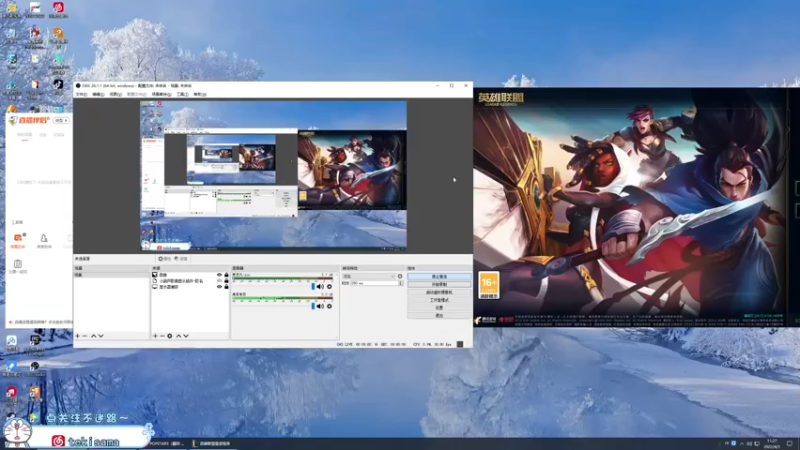Image resolution: width=800 pixels, height=450 pixels.
Task: Enable Studio Mode in OBS controls
Action: (439, 300)
